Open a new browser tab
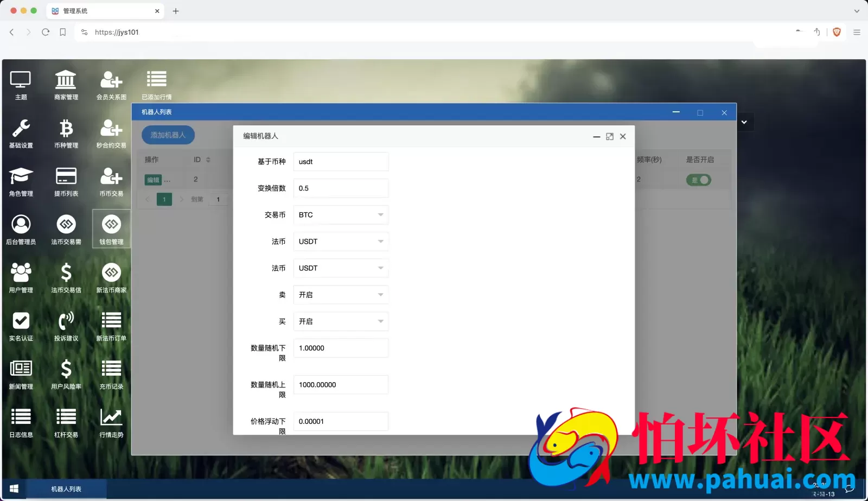 (175, 11)
